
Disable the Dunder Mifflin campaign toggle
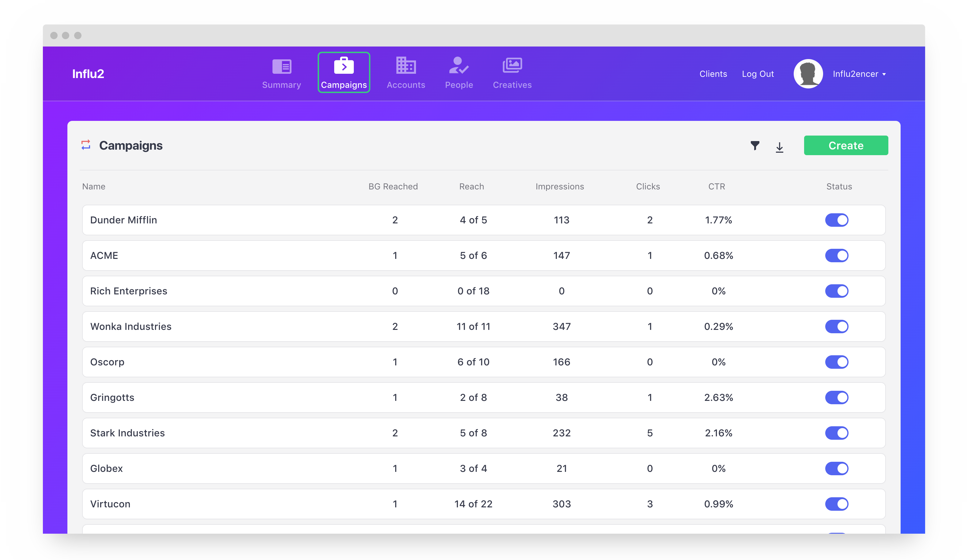[837, 220]
